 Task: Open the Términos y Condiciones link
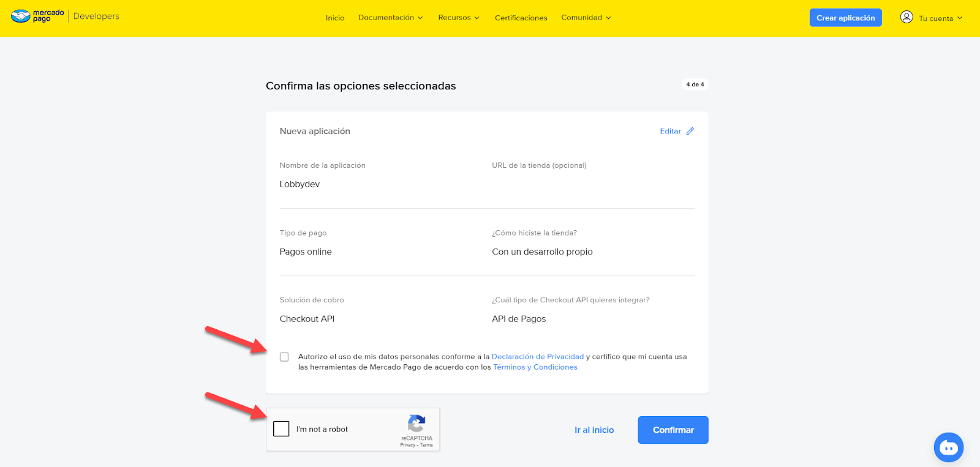(535, 367)
